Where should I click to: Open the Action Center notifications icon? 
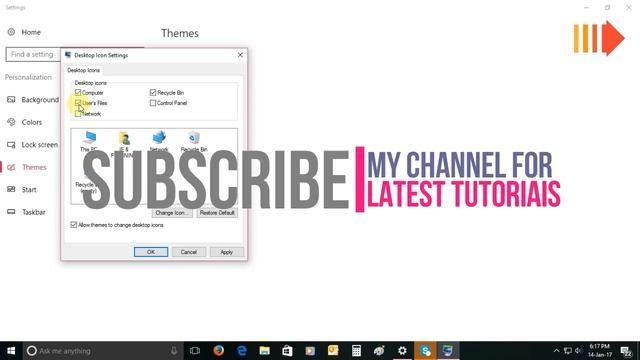626,351
